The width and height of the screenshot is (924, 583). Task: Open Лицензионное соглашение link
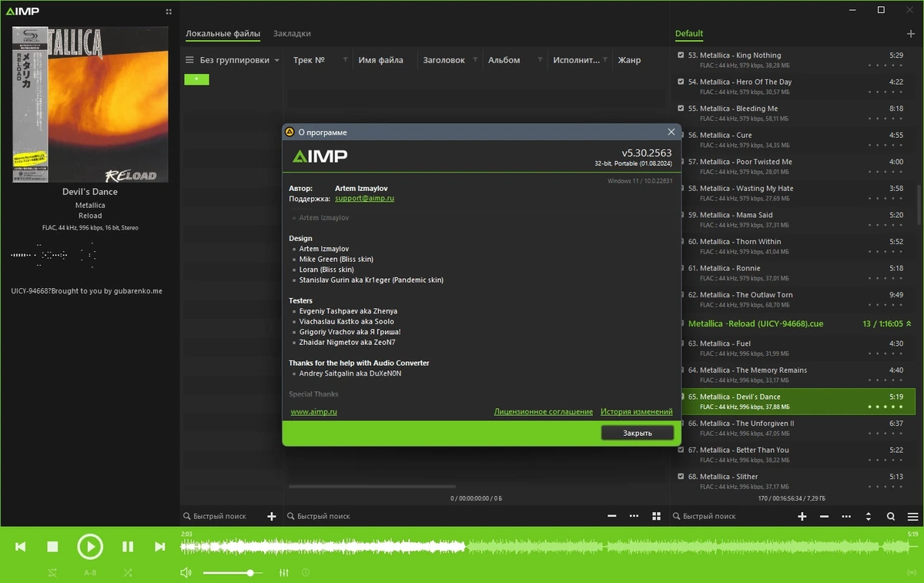544,412
